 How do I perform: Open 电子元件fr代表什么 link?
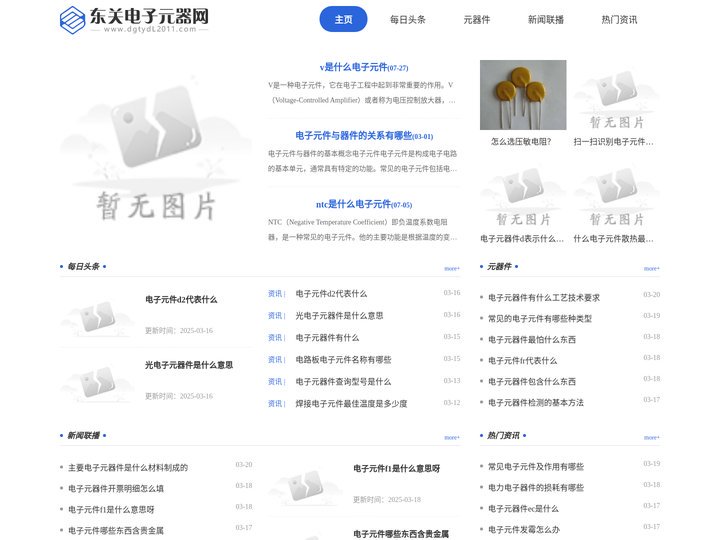tap(523, 361)
